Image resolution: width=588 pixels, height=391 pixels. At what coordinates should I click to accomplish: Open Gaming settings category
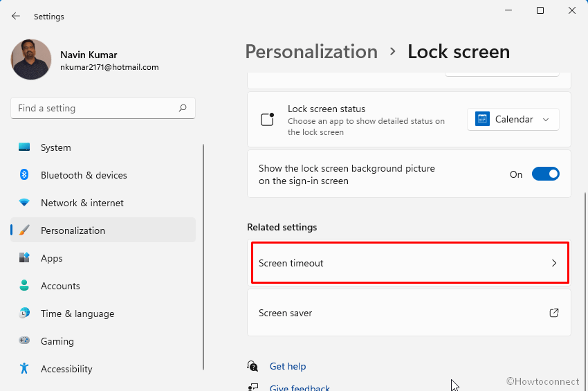pyautogui.click(x=103, y=341)
